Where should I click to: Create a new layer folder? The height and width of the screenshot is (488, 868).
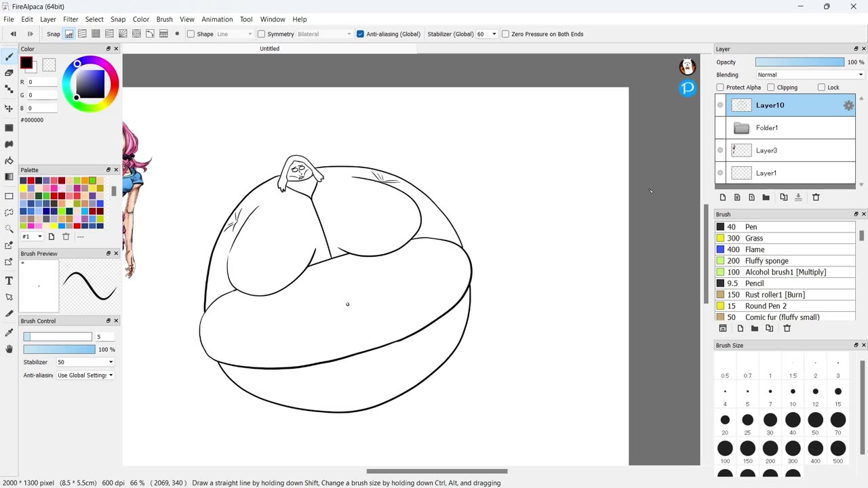click(x=766, y=197)
